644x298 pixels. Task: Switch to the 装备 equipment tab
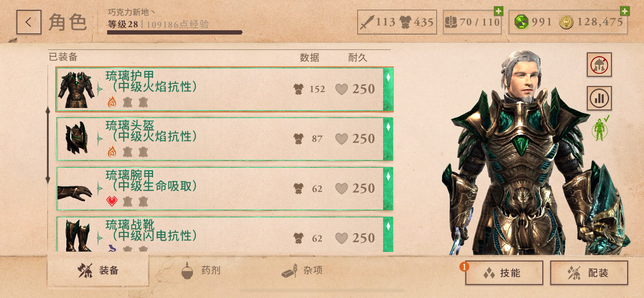coord(98,270)
